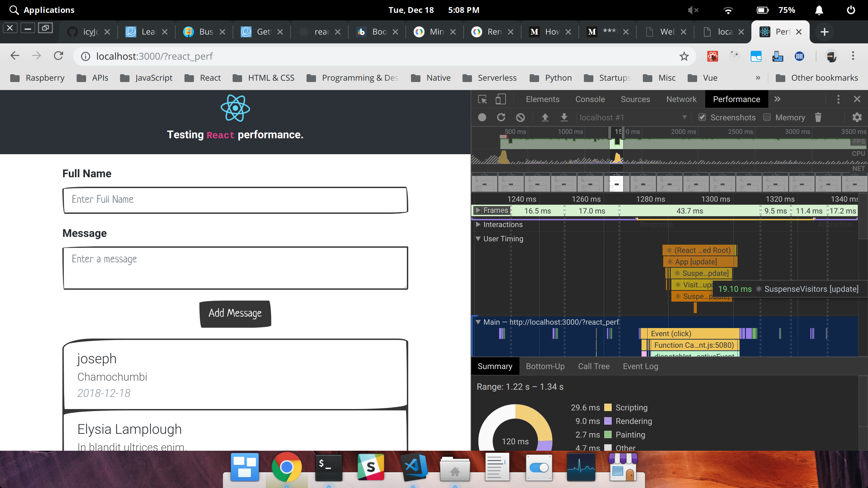Collapse the User Timing section
868x488 pixels.
point(478,239)
